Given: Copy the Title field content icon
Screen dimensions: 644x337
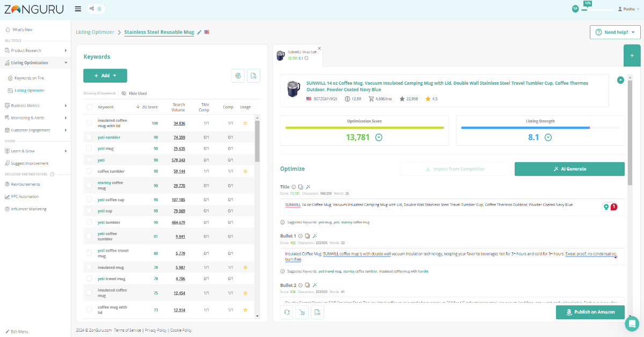Looking at the screenshot, I should (301, 187).
